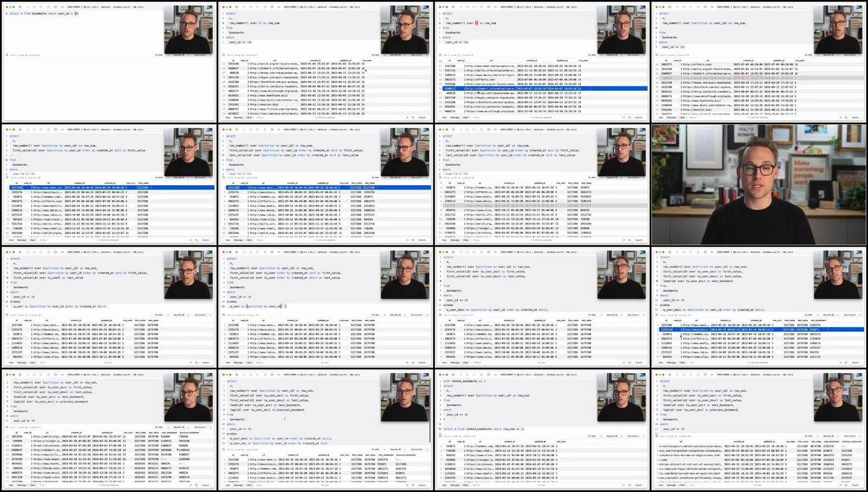868x492 pixels.
Task: Click Export in window with blue row 4500927
Action: (639, 117)
